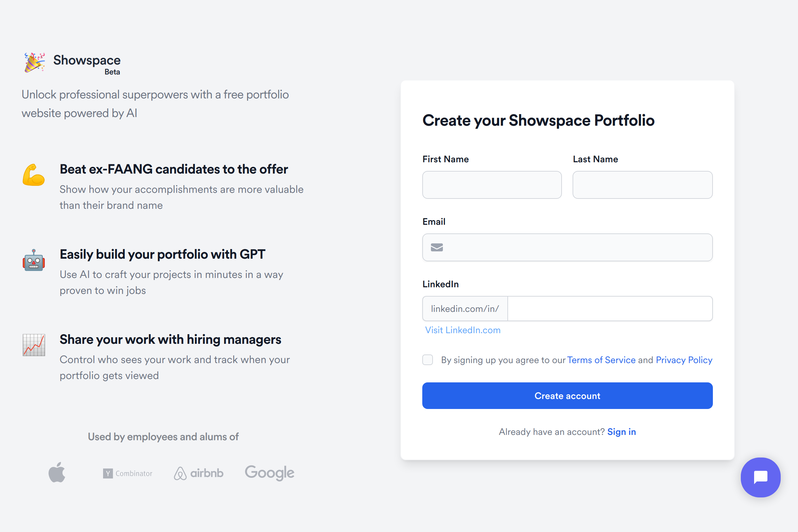Focus the Last Name input field
Viewport: 798px width, 532px height.
[x=642, y=185]
